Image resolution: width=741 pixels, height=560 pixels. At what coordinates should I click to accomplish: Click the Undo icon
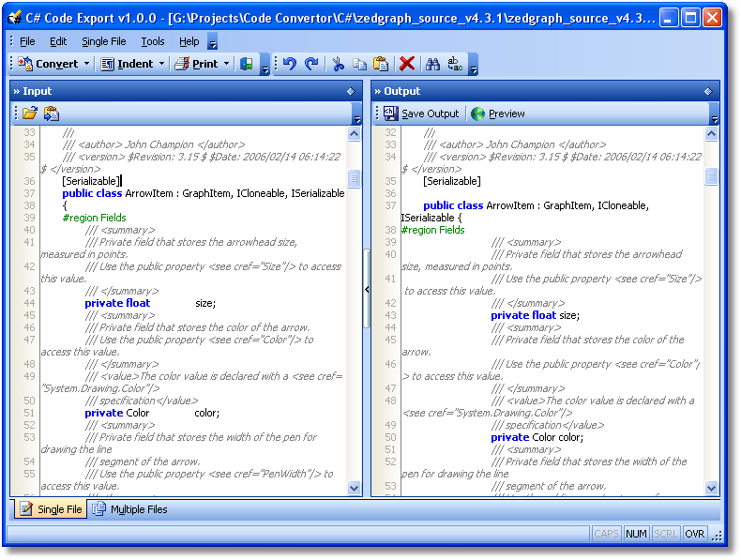(x=290, y=64)
